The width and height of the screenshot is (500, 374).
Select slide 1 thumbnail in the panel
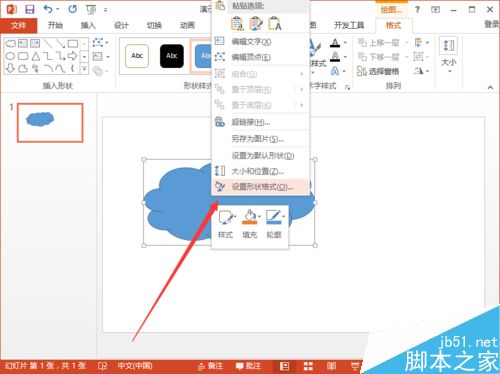(x=50, y=122)
